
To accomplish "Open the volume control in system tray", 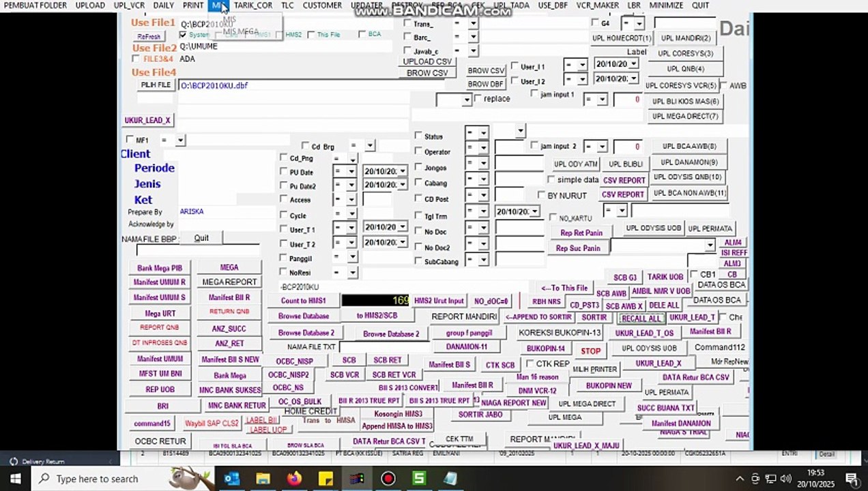I will (787, 479).
